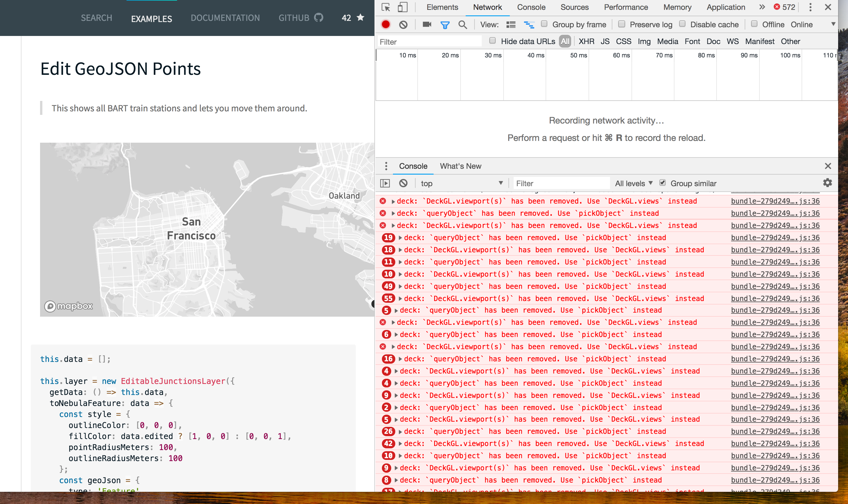This screenshot has height=504, width=848.
Task: Expand the first DeckGL.viewport(s) error message
Action: point(393,201)
